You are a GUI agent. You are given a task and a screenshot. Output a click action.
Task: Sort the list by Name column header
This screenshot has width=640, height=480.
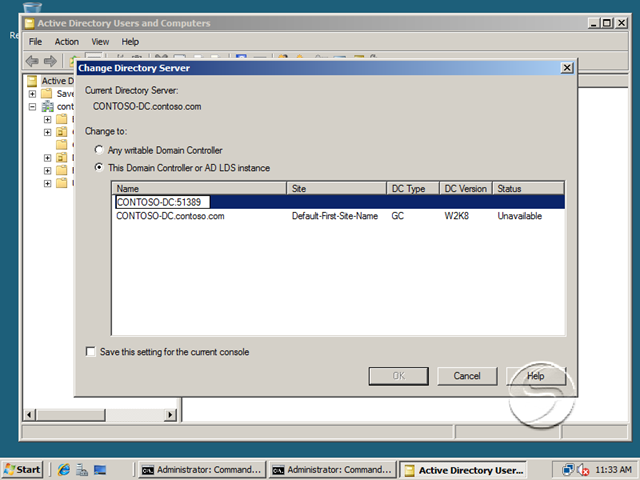(x=199, y=189)
